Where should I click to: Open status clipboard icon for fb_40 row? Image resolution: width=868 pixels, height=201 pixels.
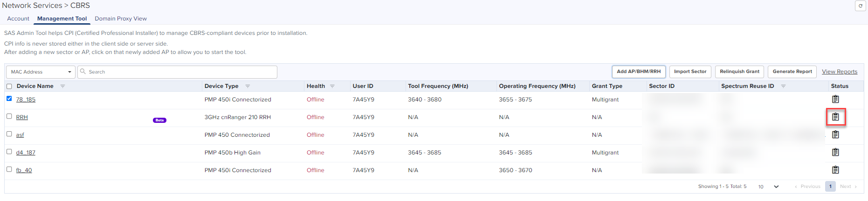835,170
